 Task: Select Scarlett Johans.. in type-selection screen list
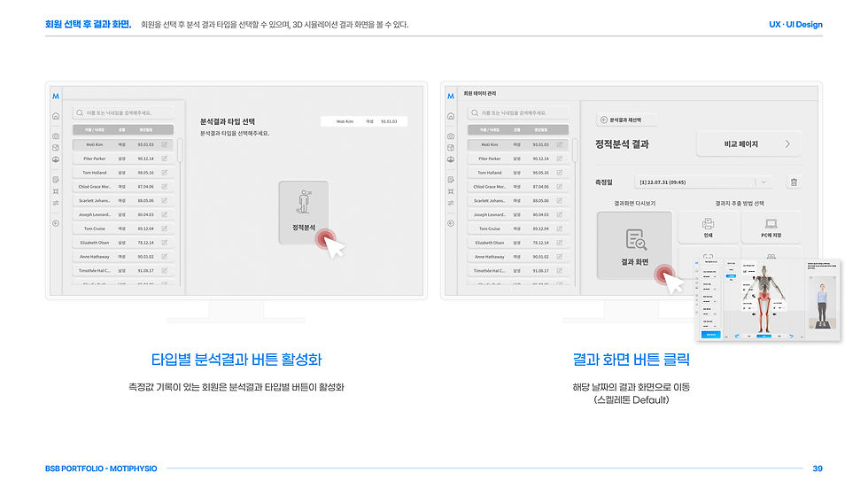coord(123,201)
